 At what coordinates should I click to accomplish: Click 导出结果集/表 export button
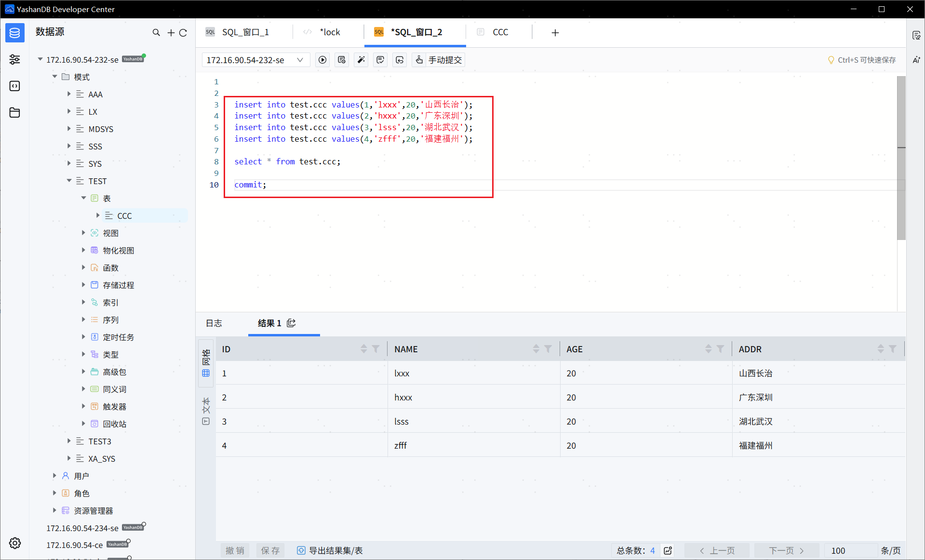point(330,550)
